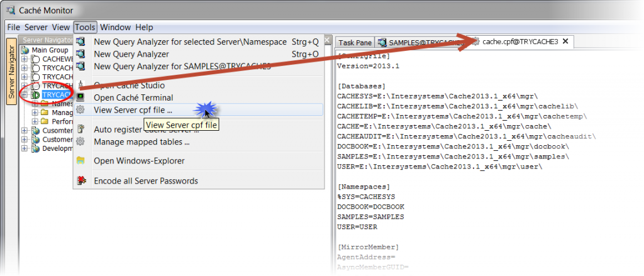The height and width of the screenshot is (276, 644).
Task: Click the Encode all Server Passwords icon
Action: [81, 180]
